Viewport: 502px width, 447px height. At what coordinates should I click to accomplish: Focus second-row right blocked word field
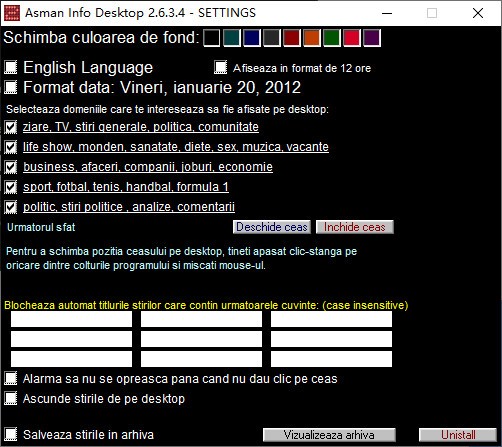click(331, 339)
